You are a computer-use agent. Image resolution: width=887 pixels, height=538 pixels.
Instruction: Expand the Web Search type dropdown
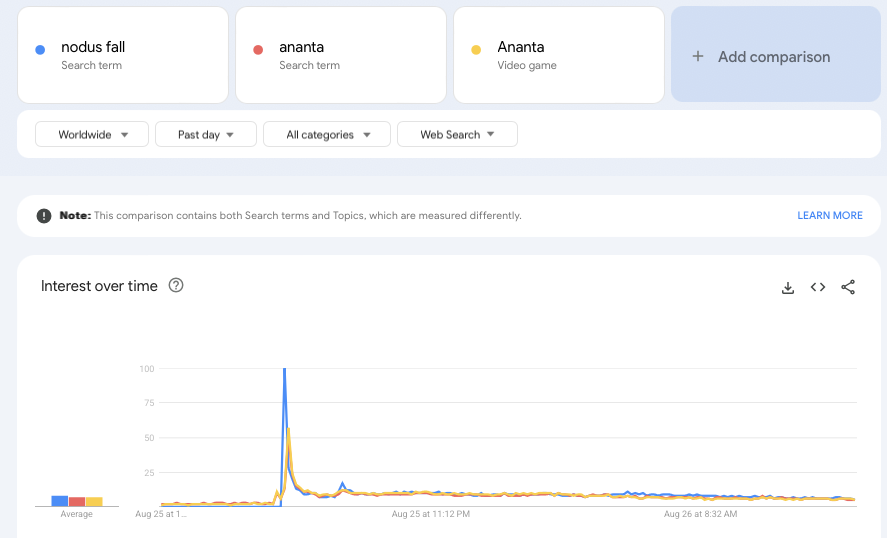(x=457, y=134)
